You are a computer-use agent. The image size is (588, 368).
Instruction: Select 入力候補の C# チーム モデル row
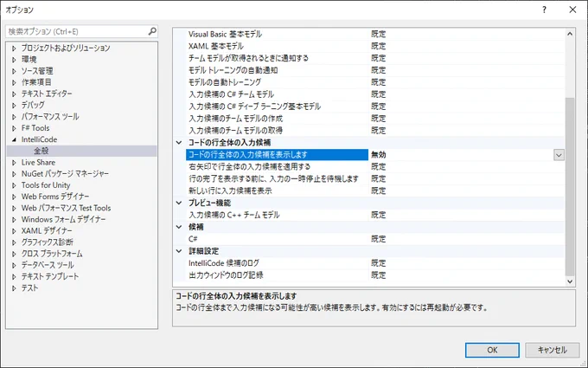pos(375,94)
